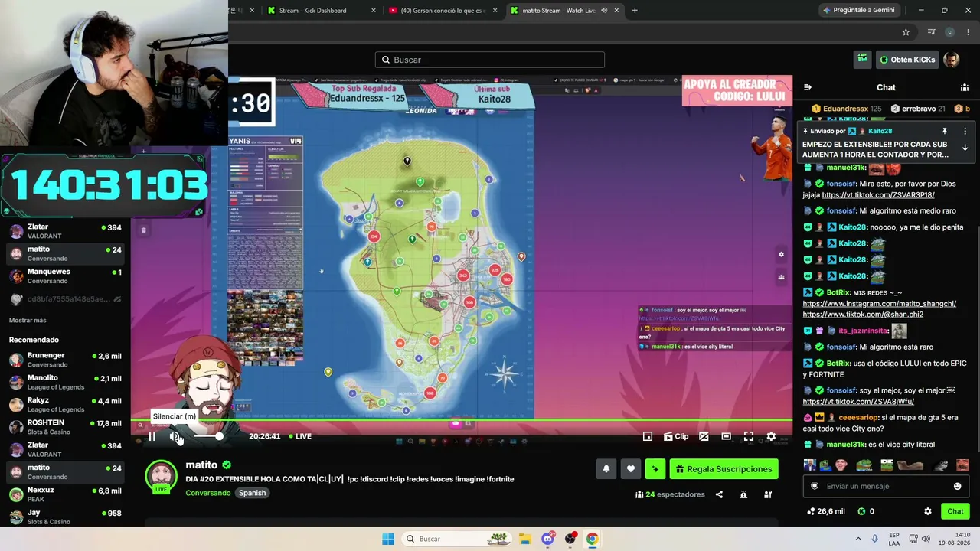Unpin the pinned chat message
The height and width of the screenshot is (551, 980).
pyautogui.click(x=945, y=132)
